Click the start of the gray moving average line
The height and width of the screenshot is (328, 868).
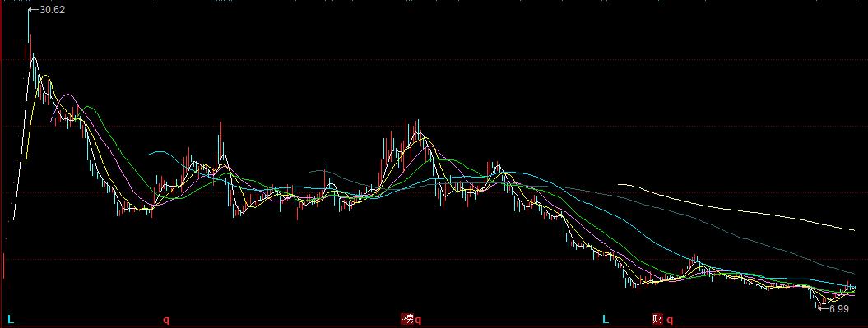311,171
